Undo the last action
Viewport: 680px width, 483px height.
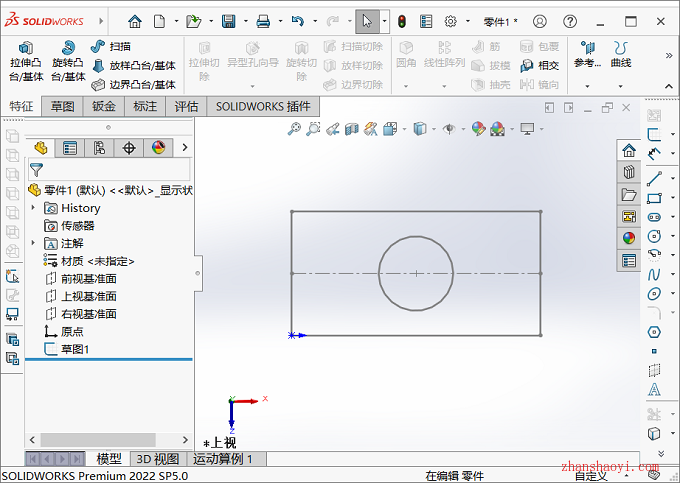(298, 21)
